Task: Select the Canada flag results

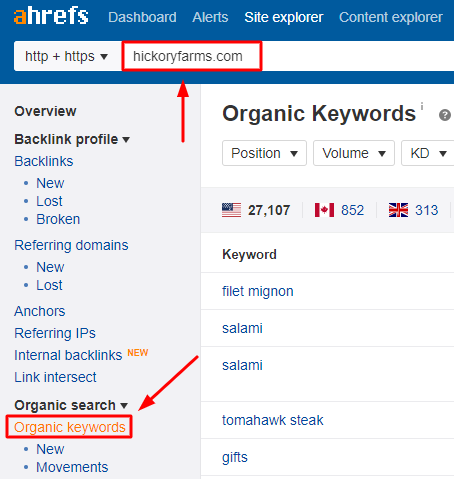Action: pos(339,210)
